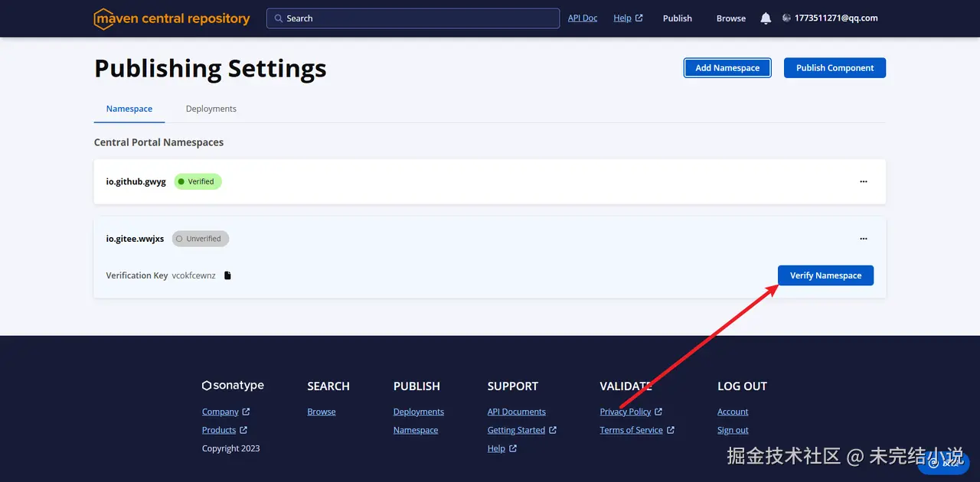Open the Company footer link
Image resolution: width=980 pixels, height=482 pixels.
(226, 412)
